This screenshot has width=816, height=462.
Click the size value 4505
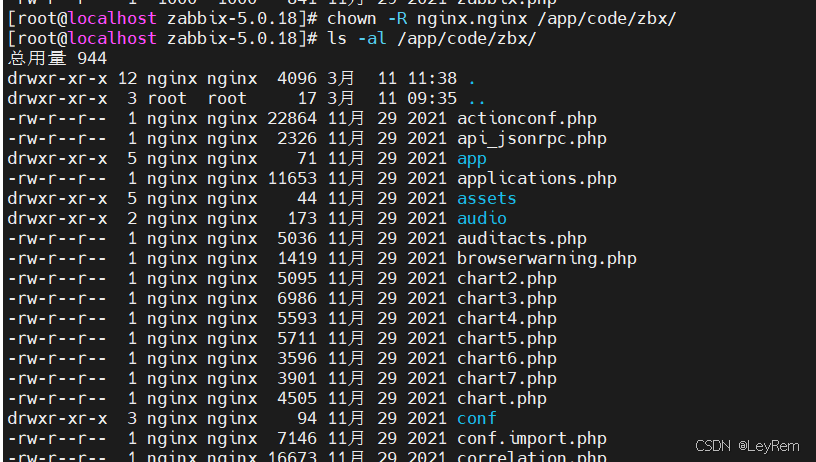coord(297,399)
